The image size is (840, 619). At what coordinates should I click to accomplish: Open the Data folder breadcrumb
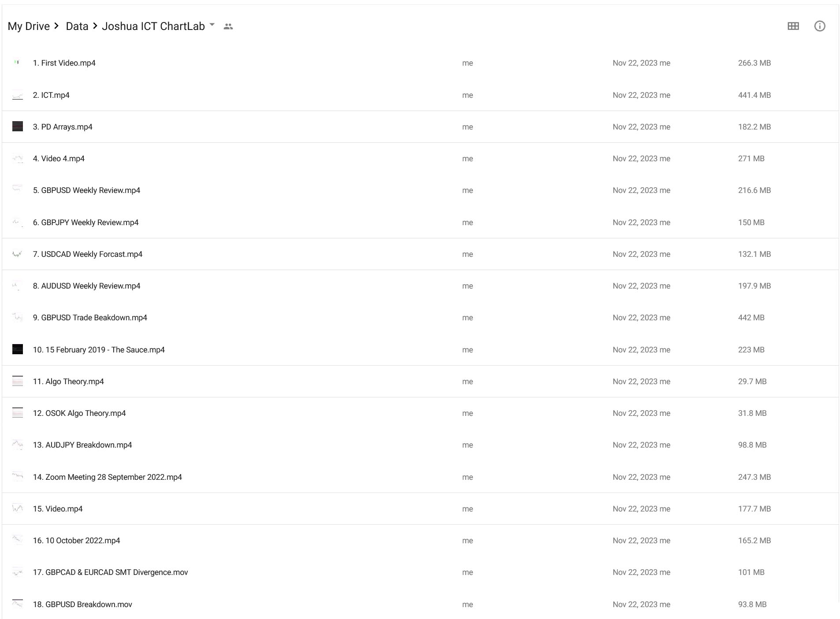click(77, 26)
